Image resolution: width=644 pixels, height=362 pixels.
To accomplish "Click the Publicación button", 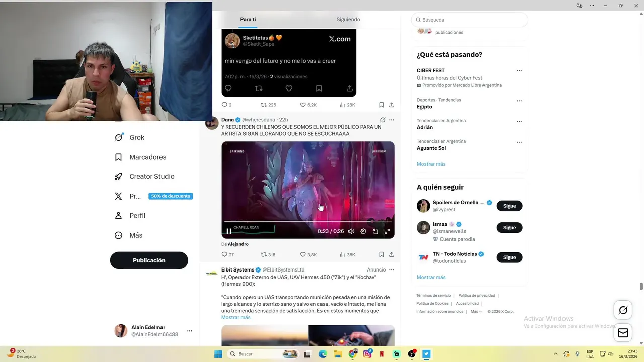I will click(149, 260).
